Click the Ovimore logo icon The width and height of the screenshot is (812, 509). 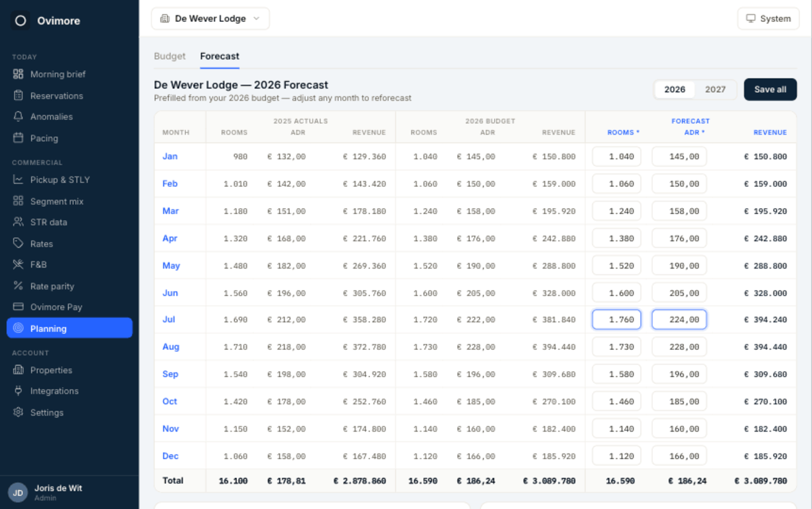coord(21,21)
